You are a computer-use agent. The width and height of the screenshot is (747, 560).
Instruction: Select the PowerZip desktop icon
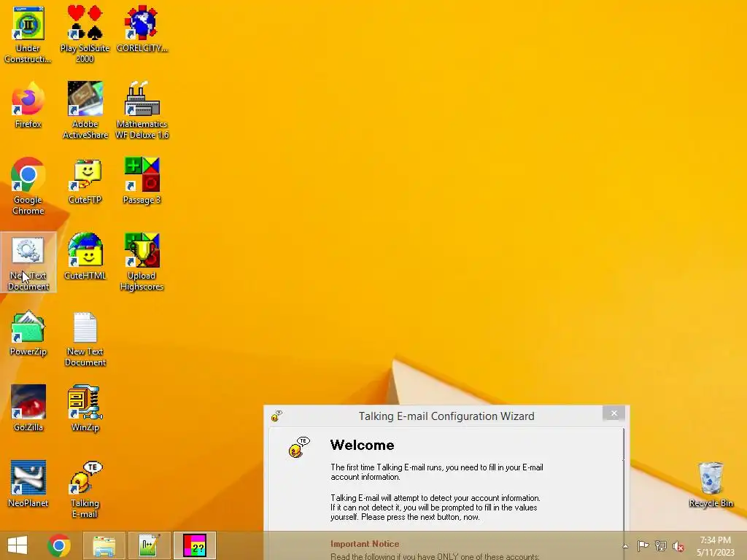coord(28,332)
